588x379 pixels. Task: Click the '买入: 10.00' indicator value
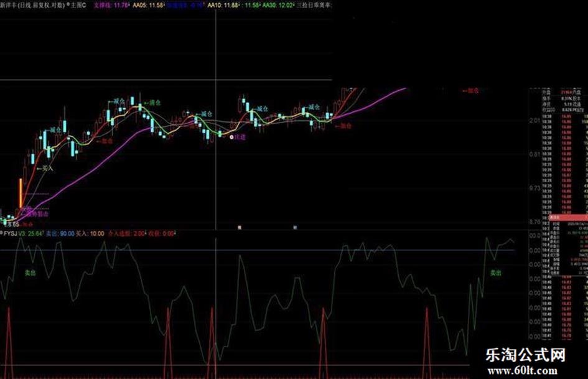pos(90,233)
